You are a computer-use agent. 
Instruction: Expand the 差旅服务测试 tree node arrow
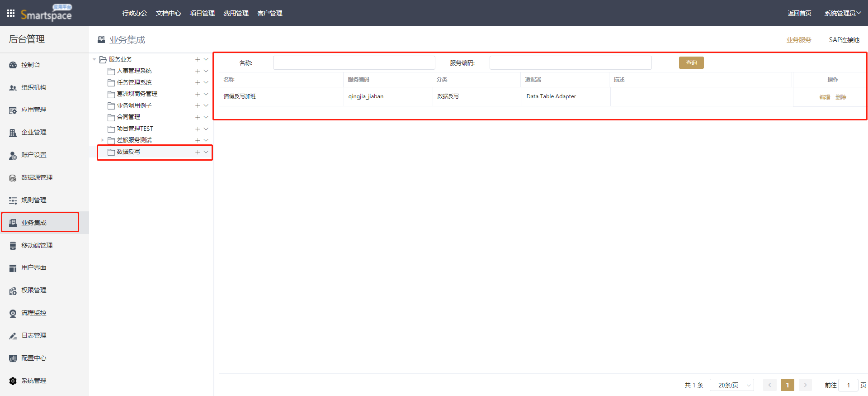tap(103, 140)
